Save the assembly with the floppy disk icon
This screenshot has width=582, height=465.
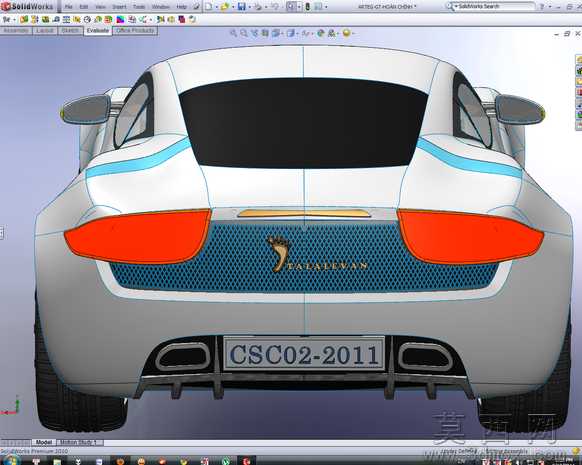tap(242, 7)
